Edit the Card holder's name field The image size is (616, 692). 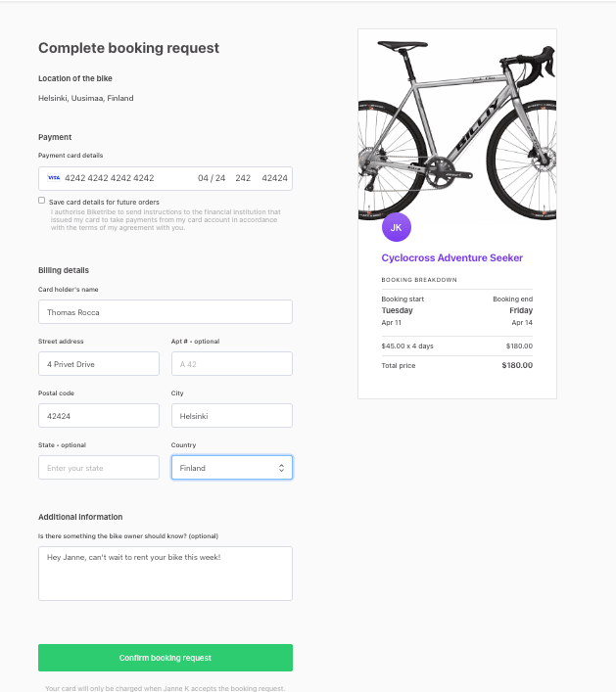pyautogui.click(x=166, y=312)
